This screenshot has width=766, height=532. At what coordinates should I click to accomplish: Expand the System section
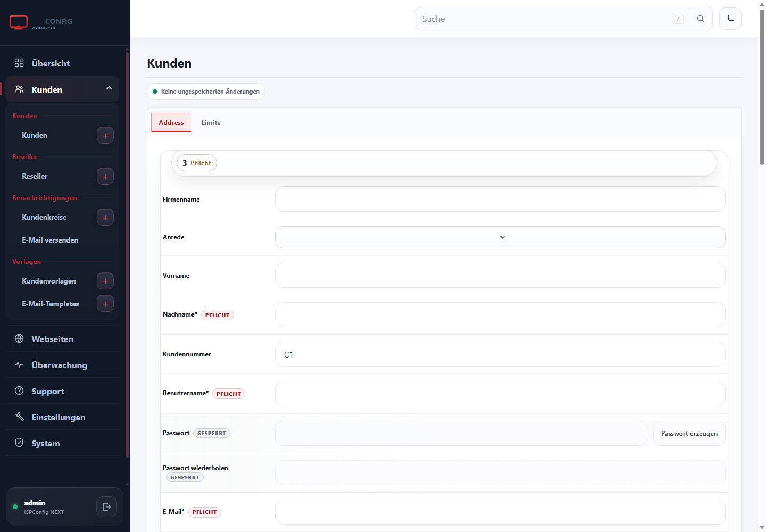point(62,443)
